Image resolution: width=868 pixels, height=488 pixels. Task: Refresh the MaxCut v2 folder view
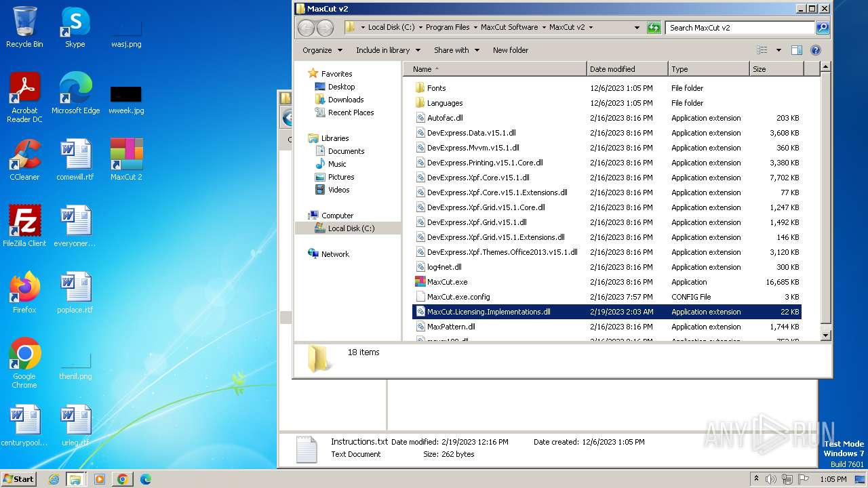click(654, 28)
